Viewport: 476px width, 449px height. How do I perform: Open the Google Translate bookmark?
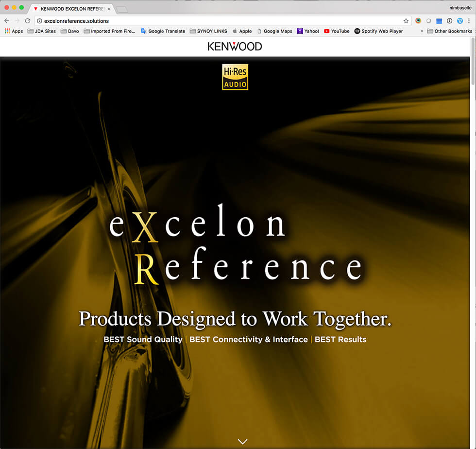(x=163, y=31)
